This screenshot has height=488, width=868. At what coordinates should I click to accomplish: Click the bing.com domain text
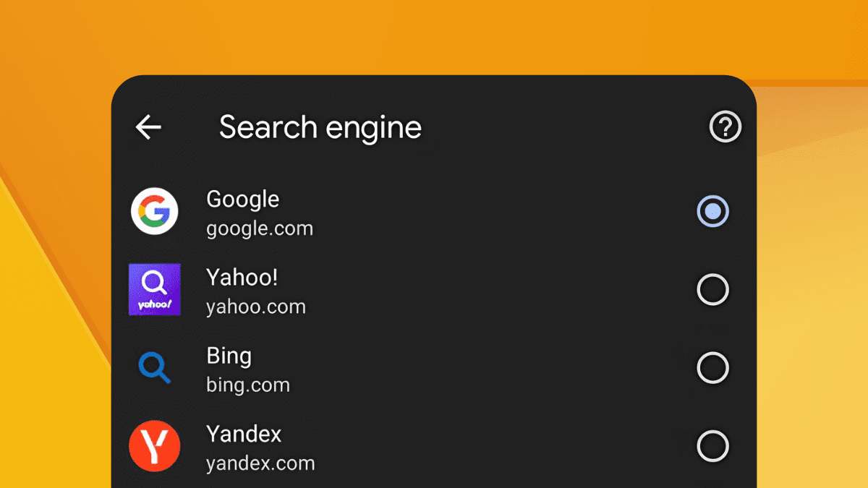(248, 385)
